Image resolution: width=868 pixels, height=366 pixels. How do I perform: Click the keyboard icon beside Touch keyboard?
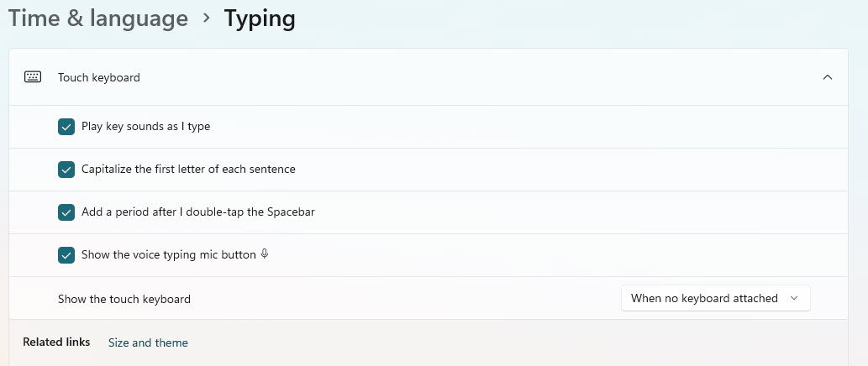[33, 77]
